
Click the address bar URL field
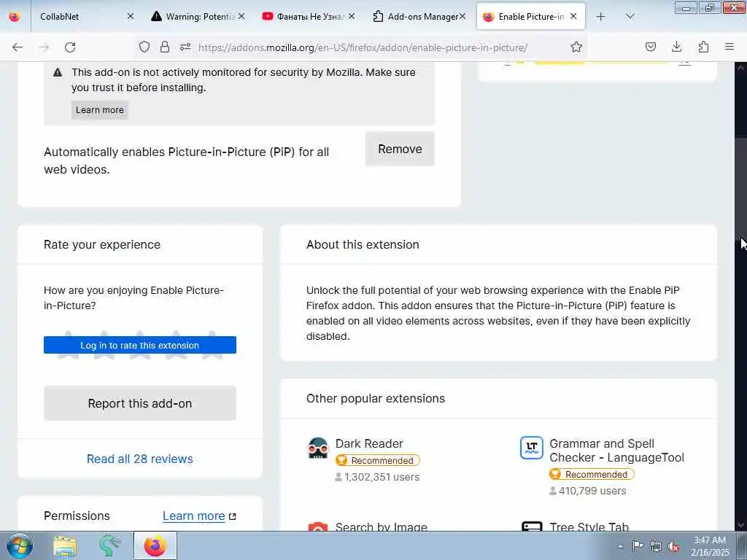[x=362, y=47]
